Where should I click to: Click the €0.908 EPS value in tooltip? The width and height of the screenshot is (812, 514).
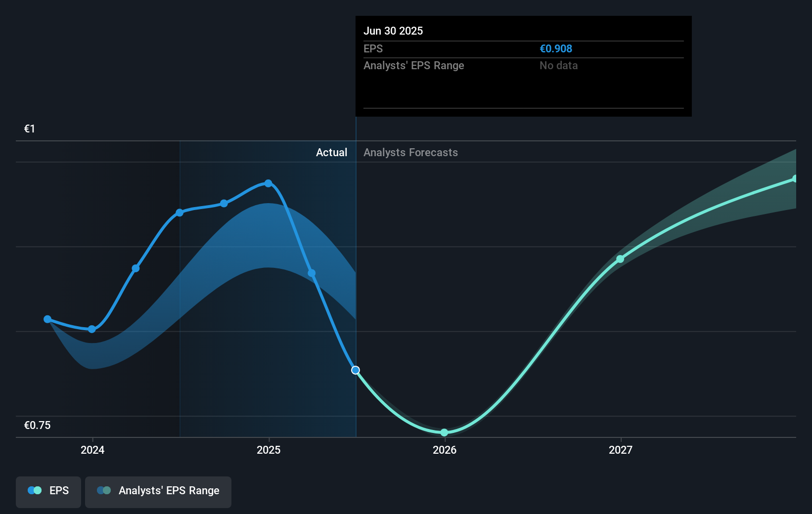556,49
